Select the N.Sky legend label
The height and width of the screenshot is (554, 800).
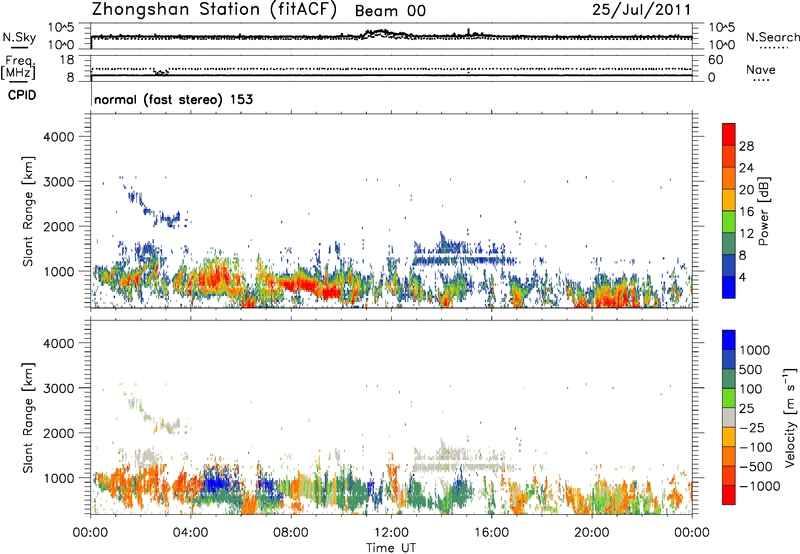click(x=18, y=38)
